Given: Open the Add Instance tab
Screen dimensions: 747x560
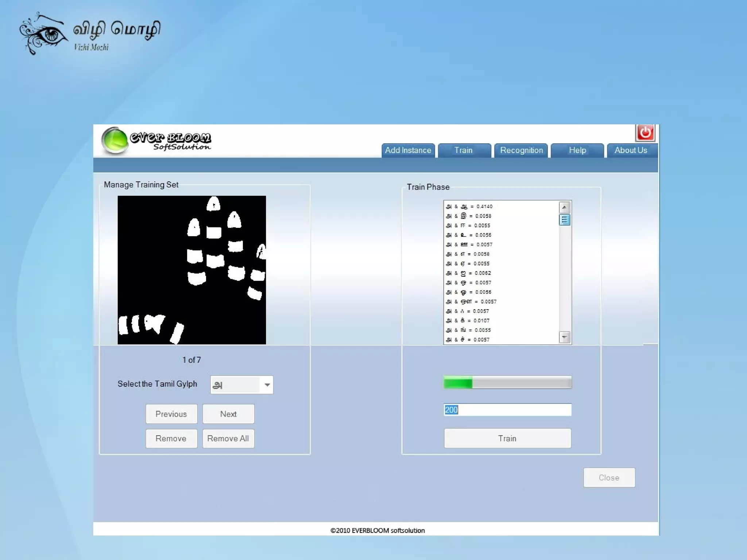Looking at the screenshot, I should [408, 150].
